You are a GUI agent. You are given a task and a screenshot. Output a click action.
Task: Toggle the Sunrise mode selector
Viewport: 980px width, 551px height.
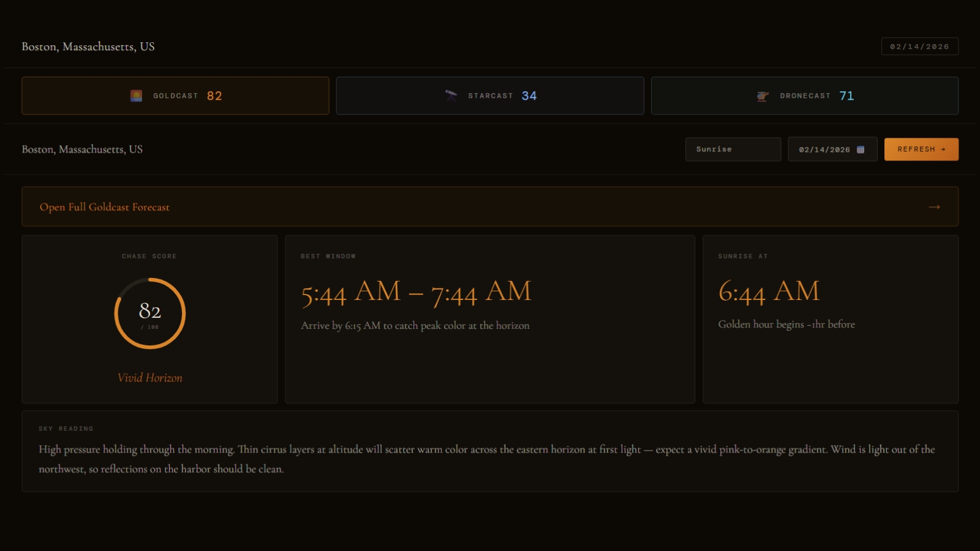tap(733, 149)
